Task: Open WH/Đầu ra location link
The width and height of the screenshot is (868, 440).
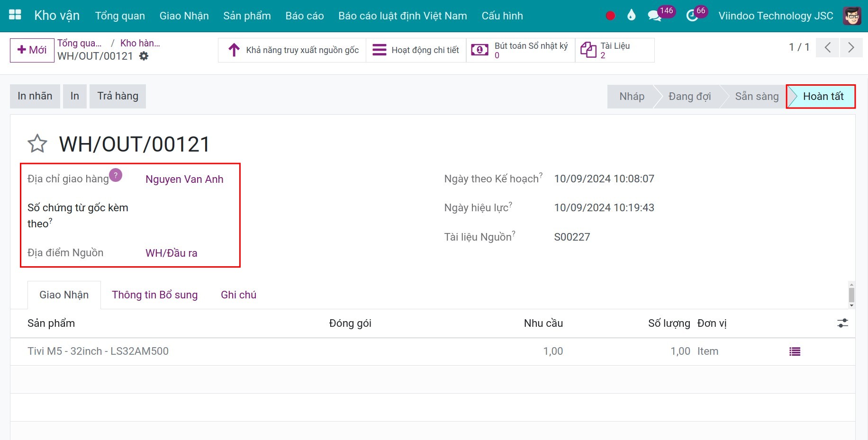Action: (171, 253)
